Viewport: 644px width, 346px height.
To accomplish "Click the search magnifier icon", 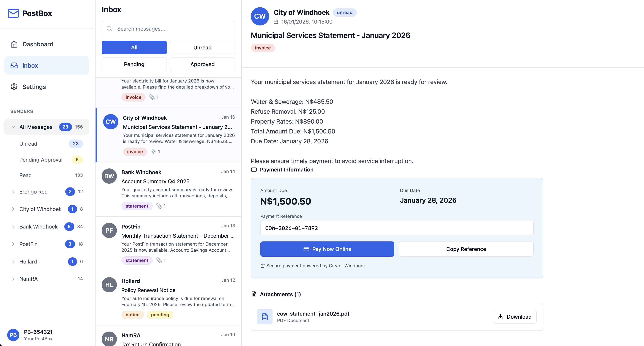I will (109, 29).
